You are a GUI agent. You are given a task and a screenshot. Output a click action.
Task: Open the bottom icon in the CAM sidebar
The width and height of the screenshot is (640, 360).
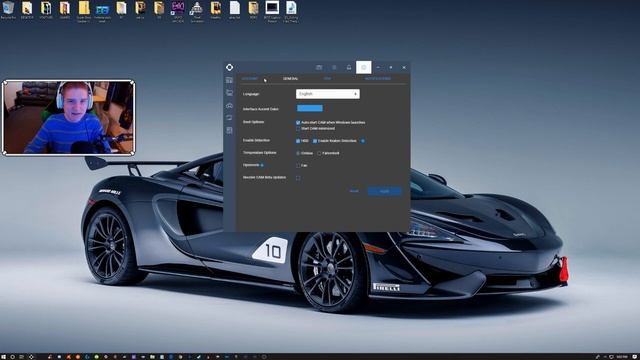pyautogui.click(x=229, y=131)
